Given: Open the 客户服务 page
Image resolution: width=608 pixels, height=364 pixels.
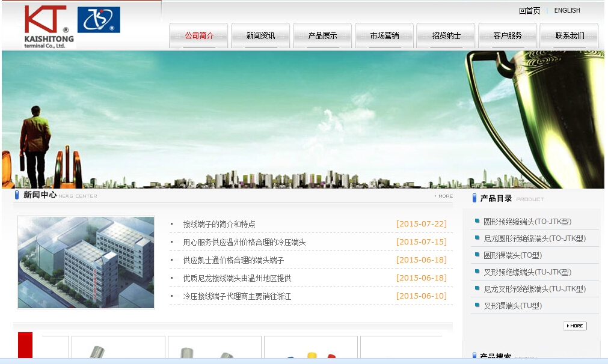Looking at the screenshot, I should [507, 34].
